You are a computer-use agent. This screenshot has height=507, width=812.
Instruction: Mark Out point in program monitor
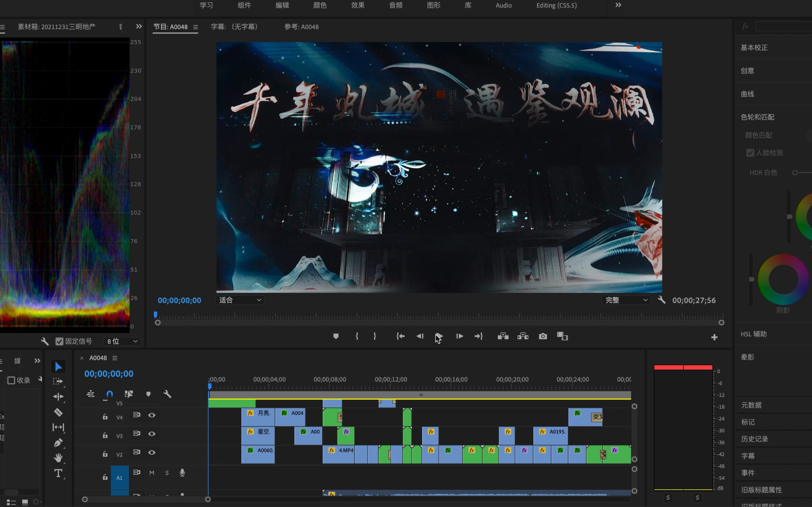(x=375, y=336)
